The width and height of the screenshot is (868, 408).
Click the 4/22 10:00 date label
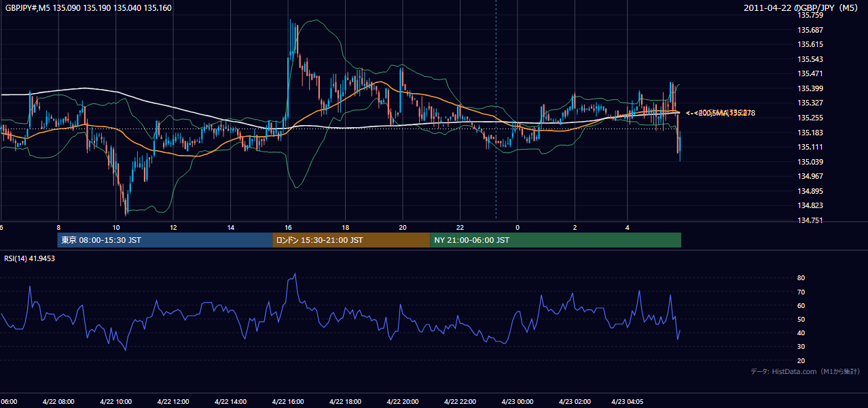(x=116, y=402)
